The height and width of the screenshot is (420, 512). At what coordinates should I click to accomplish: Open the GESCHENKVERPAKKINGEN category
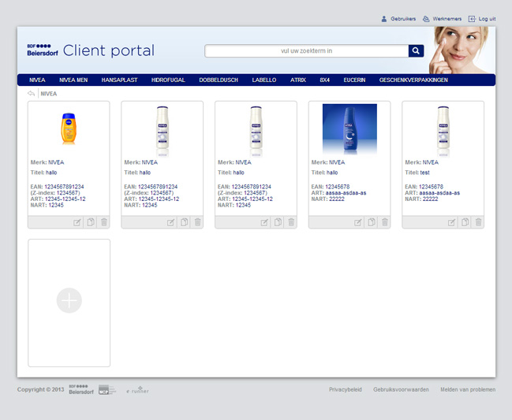pos(413,80)
